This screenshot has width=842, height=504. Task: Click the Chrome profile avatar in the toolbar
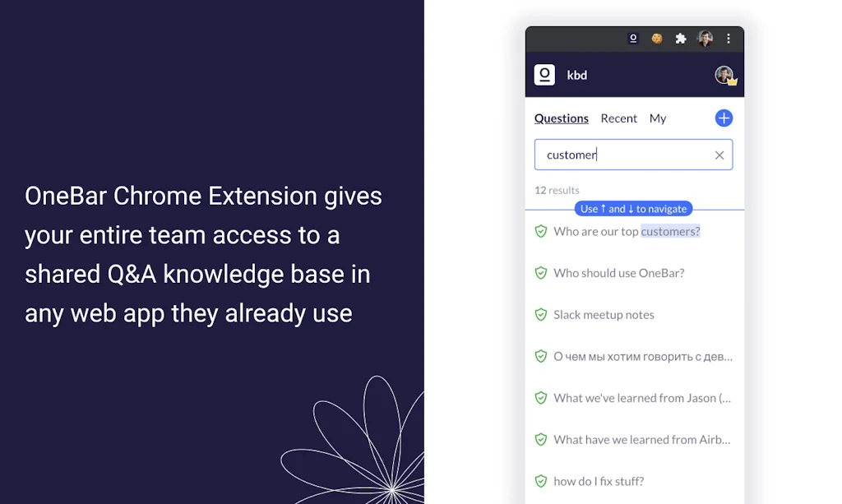705,39
